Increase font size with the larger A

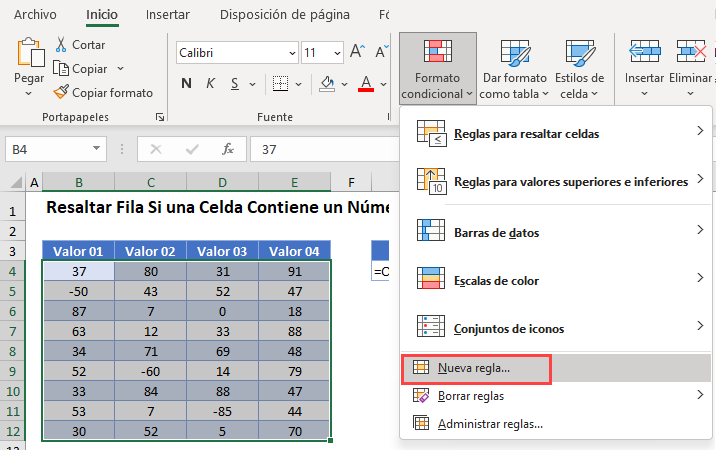pos(358,51)
